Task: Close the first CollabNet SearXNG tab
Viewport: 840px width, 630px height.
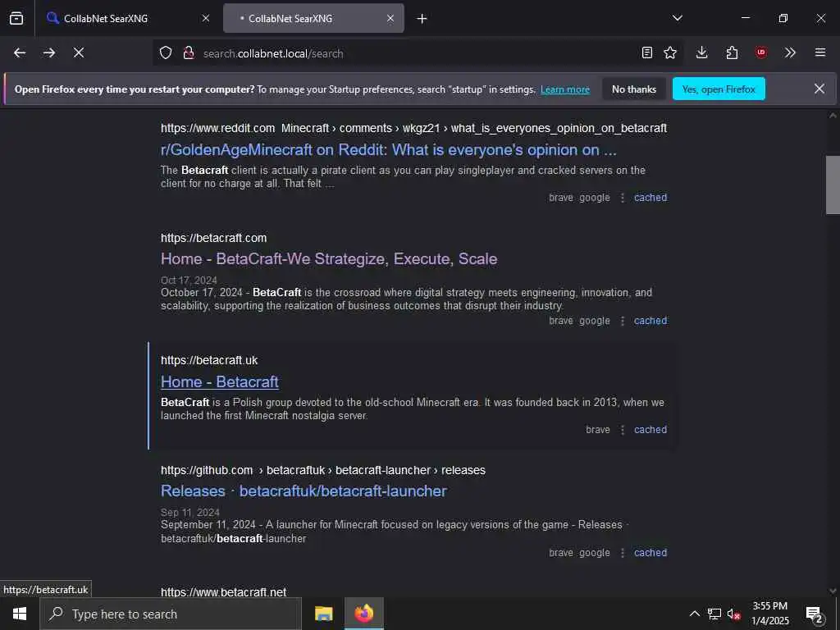Action: (x=206, y=18)
